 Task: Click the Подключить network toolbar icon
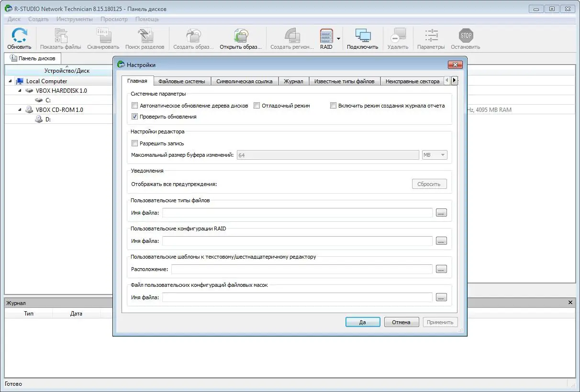point(362,35)
